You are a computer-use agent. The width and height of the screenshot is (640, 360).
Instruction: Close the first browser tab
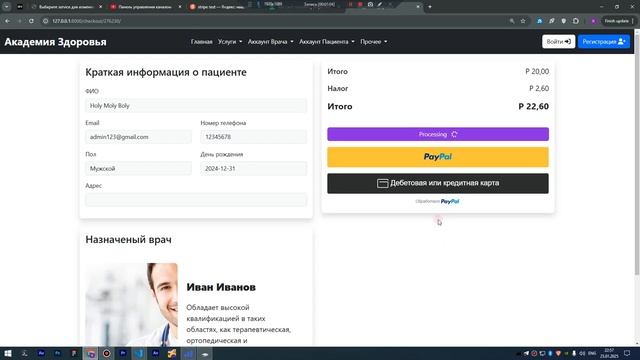pos(100,7)
